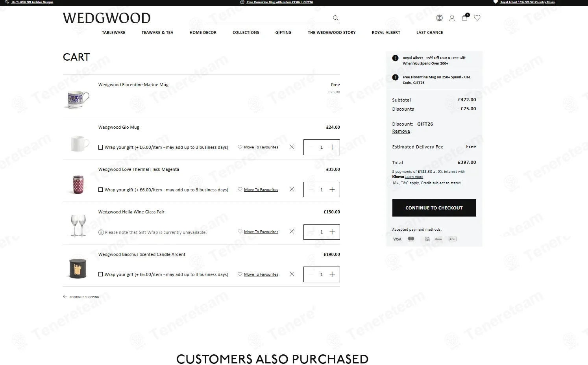This screenshot has height=365, width=588.
Task: Open the Gifting menu
Action: (283, 33)
